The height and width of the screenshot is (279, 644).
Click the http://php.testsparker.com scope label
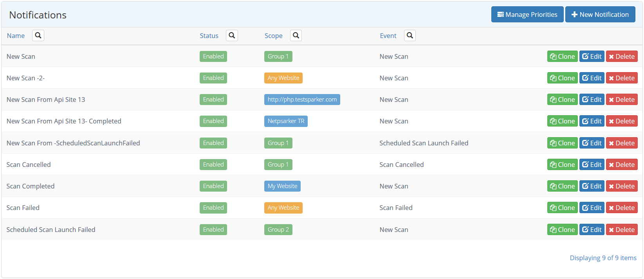pos(302,100)
